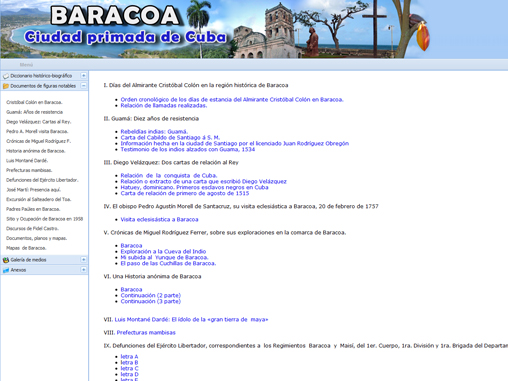Open Discursos de Fidel Castro sidebar entry
This screenshot has height=381, width=508.
pyautogui.click(x=32, y=229)
